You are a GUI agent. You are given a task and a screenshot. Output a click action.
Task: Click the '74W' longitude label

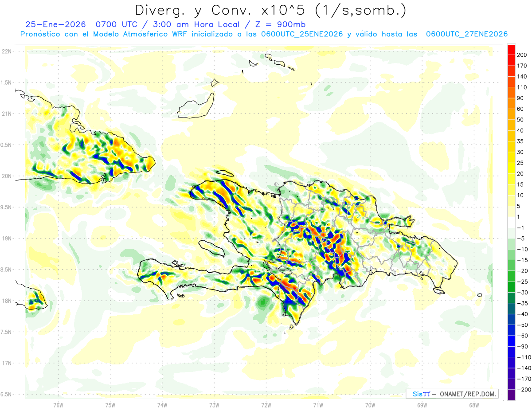162,405
